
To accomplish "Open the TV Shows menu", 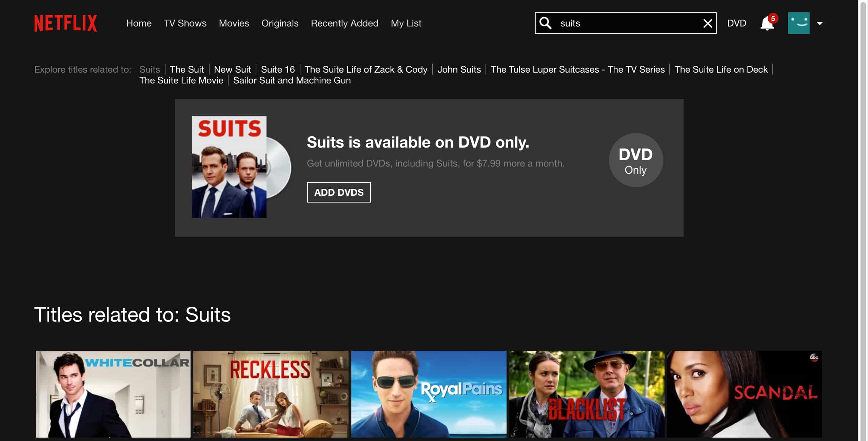I will coord(185,23).
